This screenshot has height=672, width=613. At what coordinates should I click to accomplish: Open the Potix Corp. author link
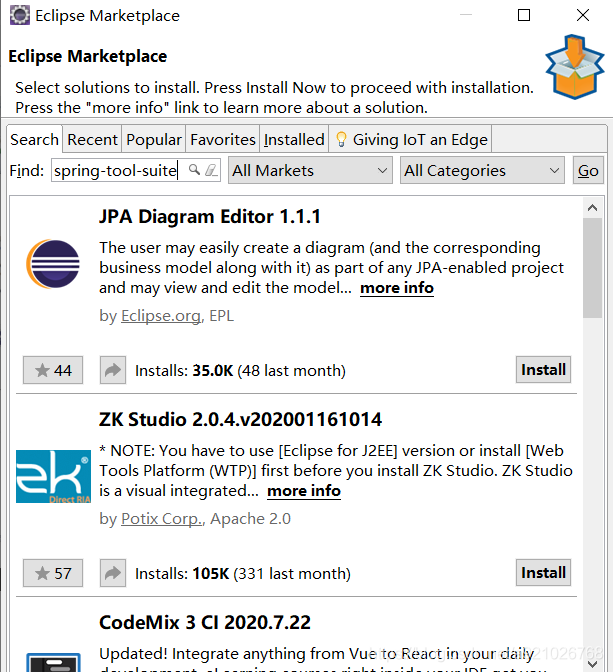(162, 519)
